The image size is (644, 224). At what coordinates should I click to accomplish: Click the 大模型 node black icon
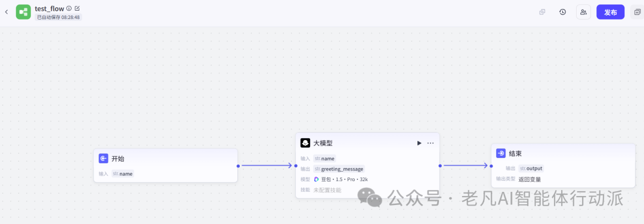pos(305,143)
